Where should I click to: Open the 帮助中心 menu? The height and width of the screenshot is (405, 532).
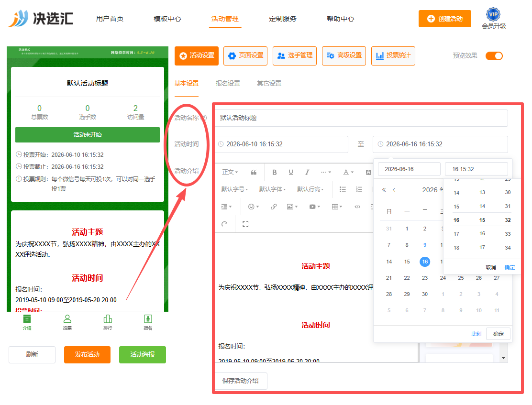click(340, 19)
